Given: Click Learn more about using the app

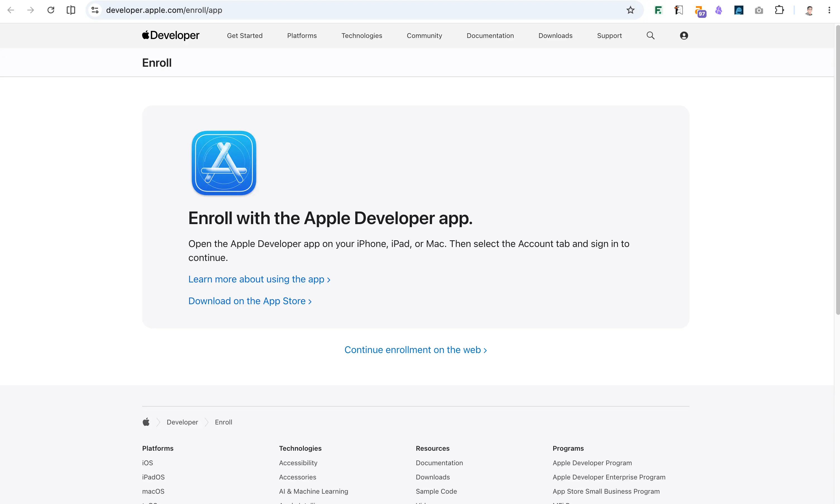Looking at the screenshot, I should coord(259,279).
